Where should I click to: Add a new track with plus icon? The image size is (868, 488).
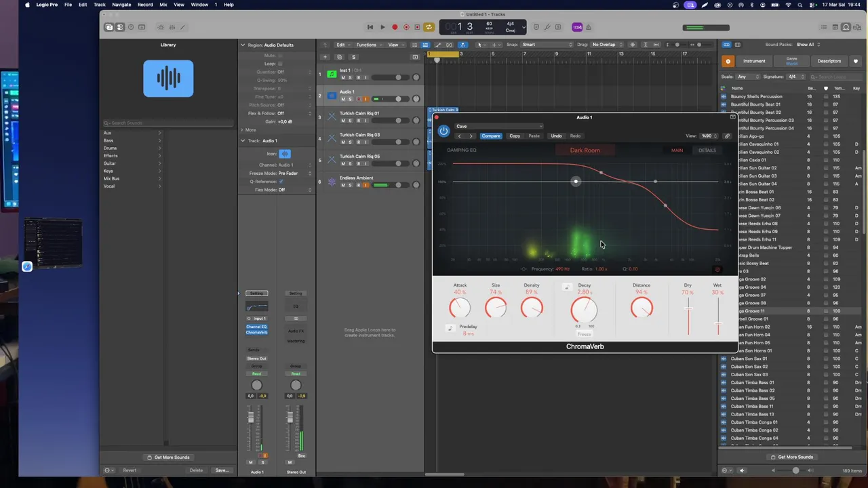(x=325, y=57)
